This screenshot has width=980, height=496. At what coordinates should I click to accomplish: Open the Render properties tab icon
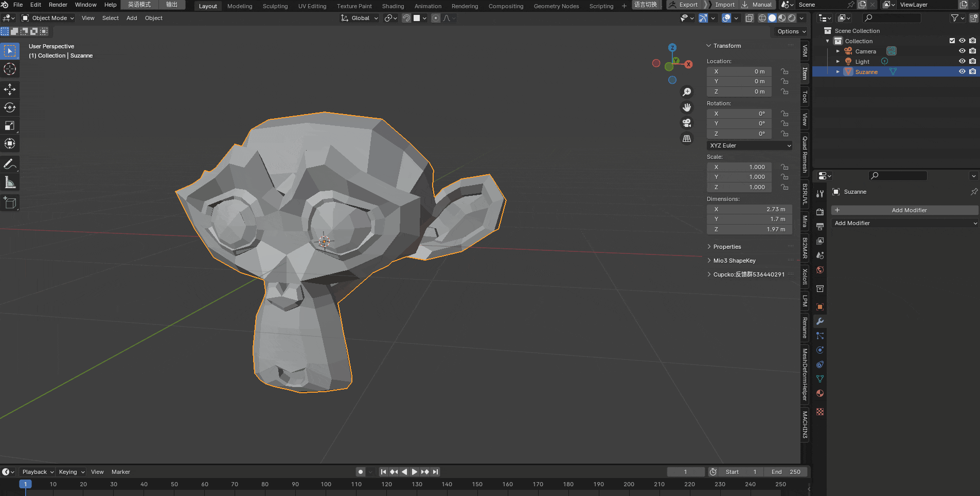pyautogui.click(x=820, y=212)
